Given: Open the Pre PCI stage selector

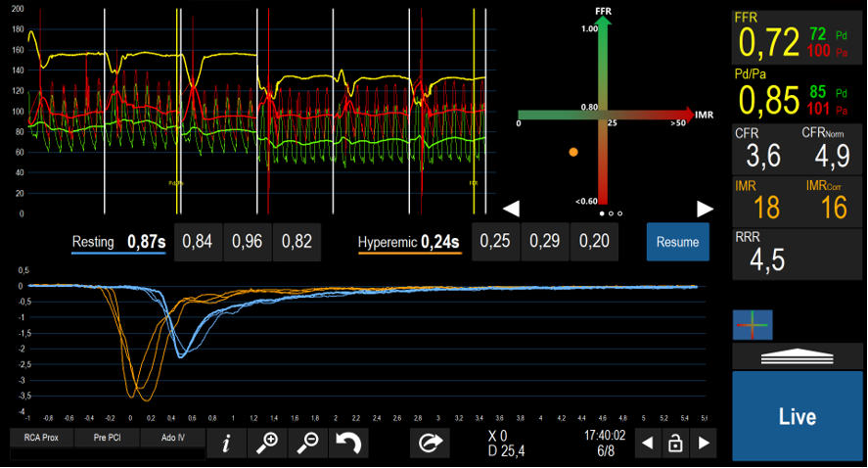Looking at the screenshot, I should [x=107, y=438].
